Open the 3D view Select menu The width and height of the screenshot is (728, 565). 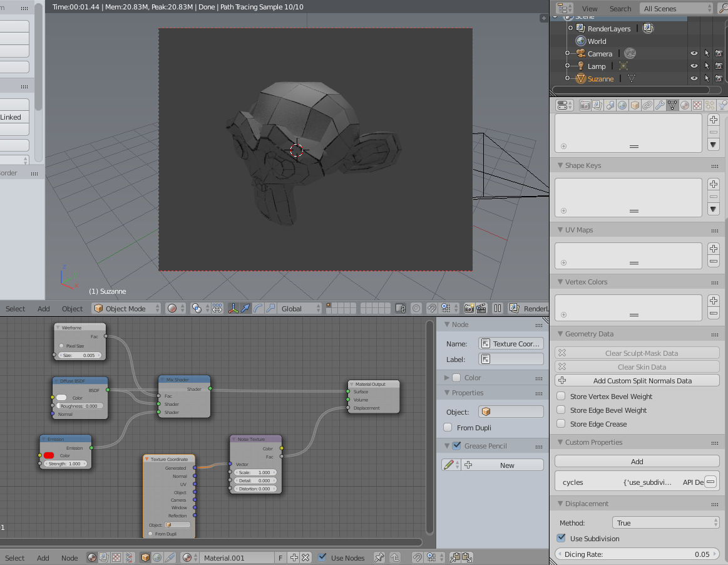[x=15, y=309]
